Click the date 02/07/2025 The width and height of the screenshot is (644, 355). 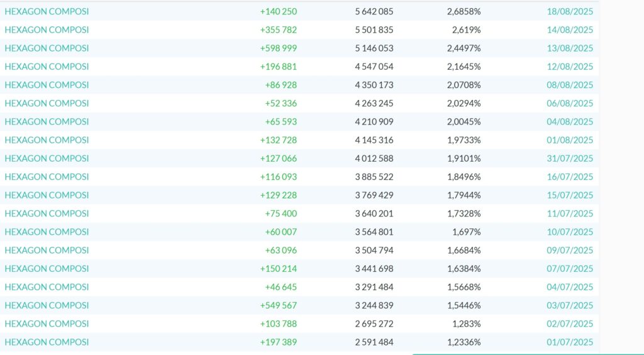[x=570, y=324]
